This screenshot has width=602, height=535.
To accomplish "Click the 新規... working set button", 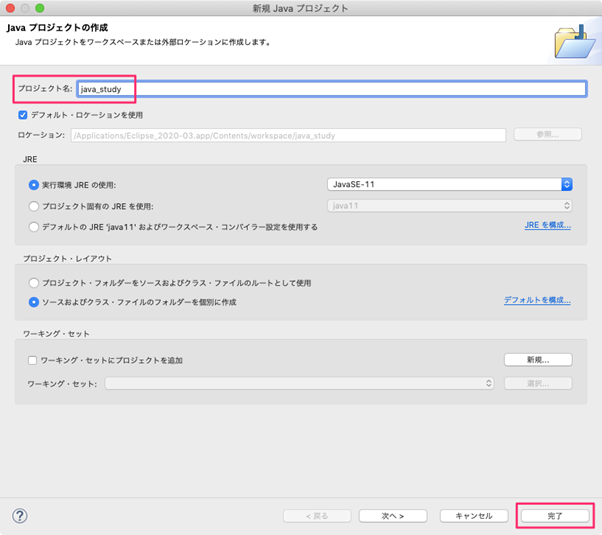I will 538,360.
